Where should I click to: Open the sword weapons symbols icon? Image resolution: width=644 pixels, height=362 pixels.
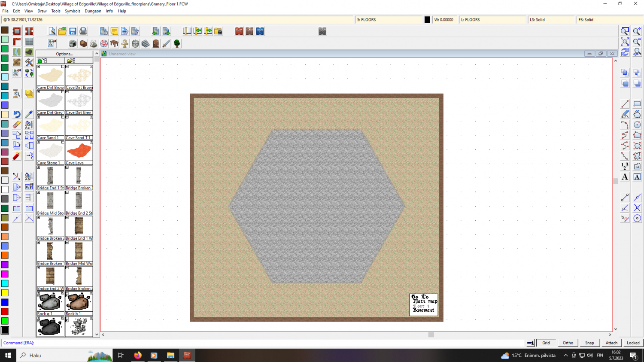pos(166,44)
